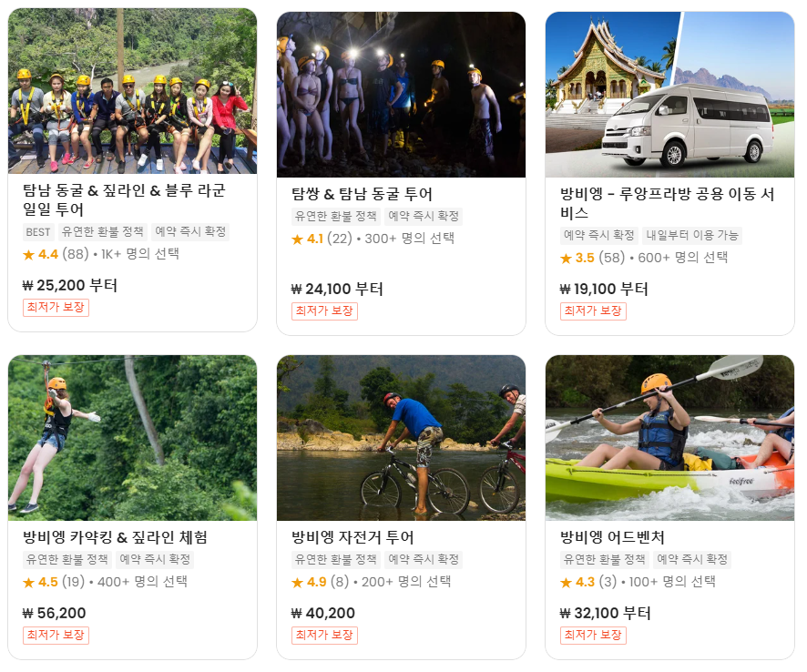The height and width of the screenshot is (672, 807).
Task: Click the star icon beside the 3.5 rating
Action: [x=567, y=259]
